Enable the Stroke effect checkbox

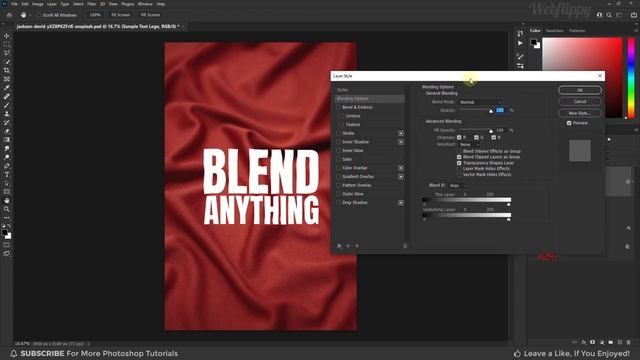click(338, 133)
